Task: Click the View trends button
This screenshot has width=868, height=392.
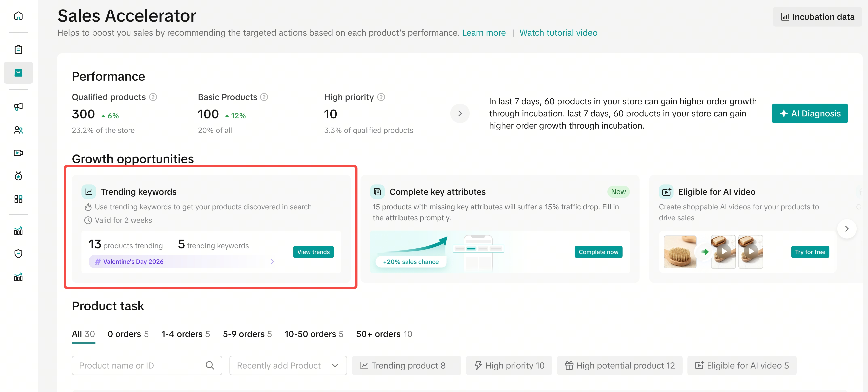Action: [313, 252]
